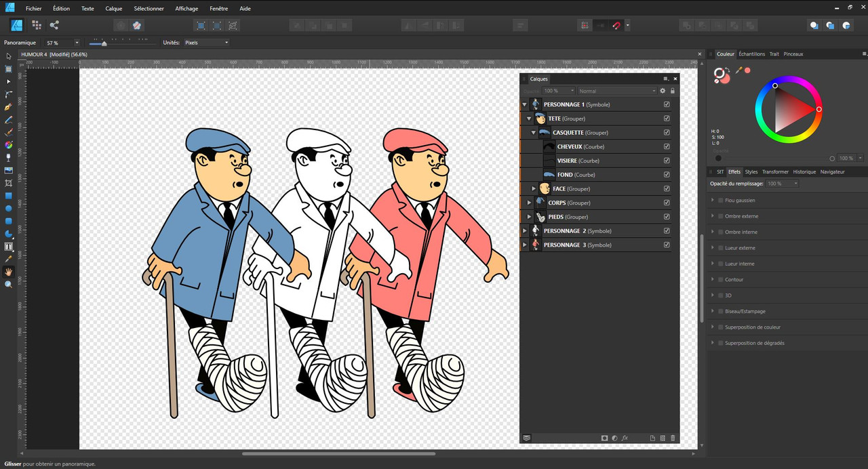Viewport: 868px width, 469px height.
Task: Select the Color Picker tool in toolbox
Action: point(9,259)
